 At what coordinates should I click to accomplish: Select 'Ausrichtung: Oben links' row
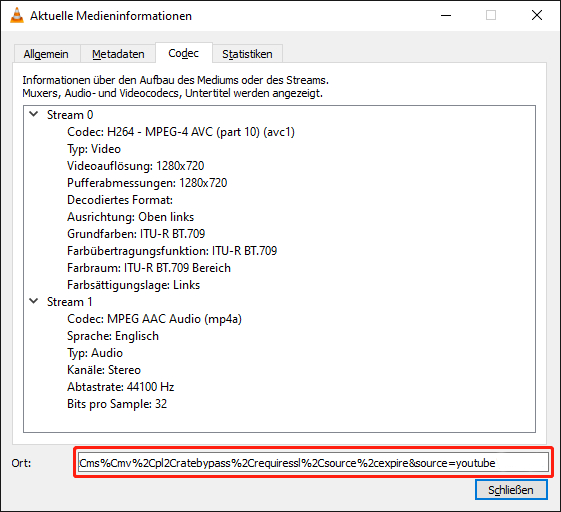point(131,217)
